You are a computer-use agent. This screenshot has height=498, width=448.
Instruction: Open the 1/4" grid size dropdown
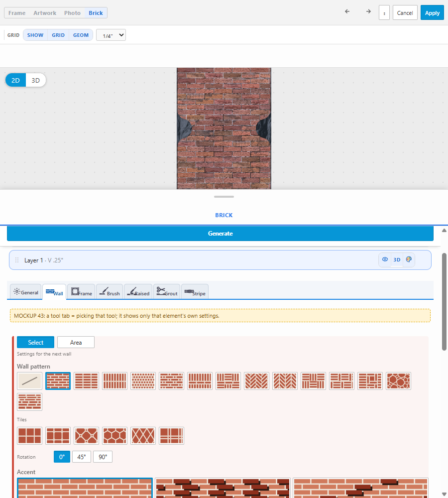click(111, 35)
